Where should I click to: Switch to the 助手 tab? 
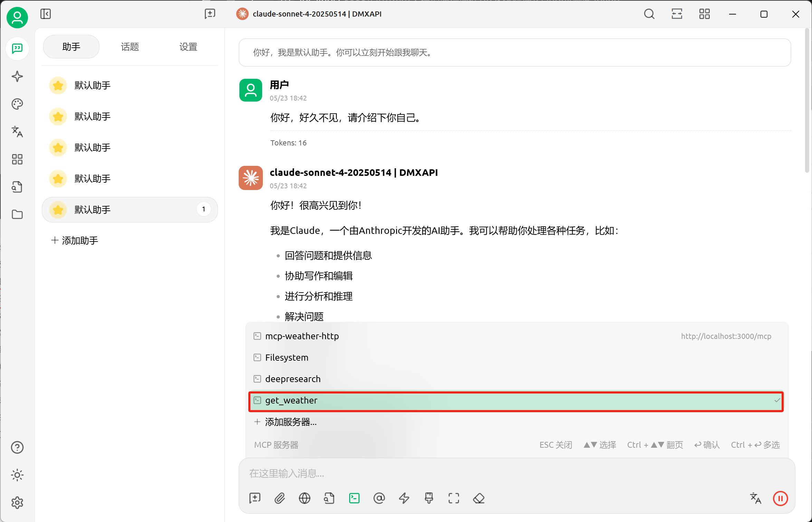point(71,47)
